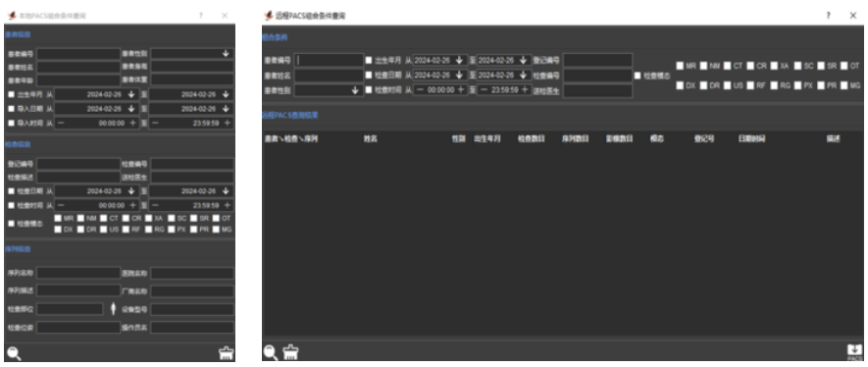
Task: Check the MG modality box in remote PACS window
Action: point(843,85)
